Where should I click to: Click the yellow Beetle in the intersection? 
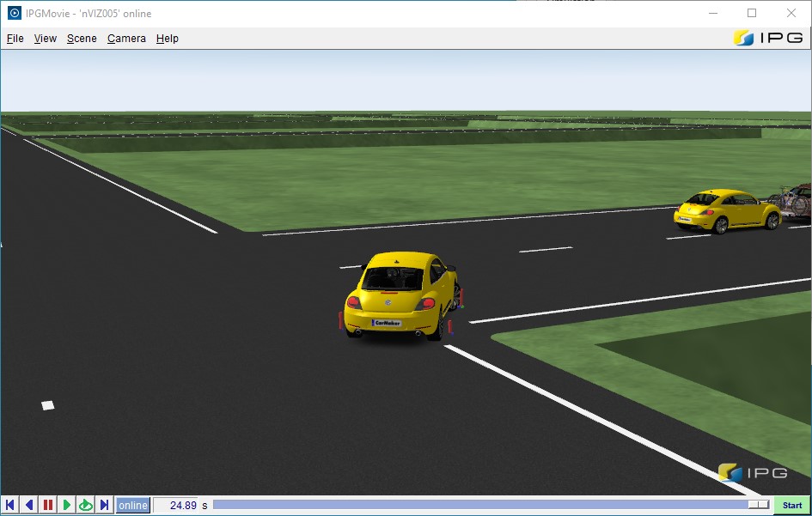[x=400, y=295]
